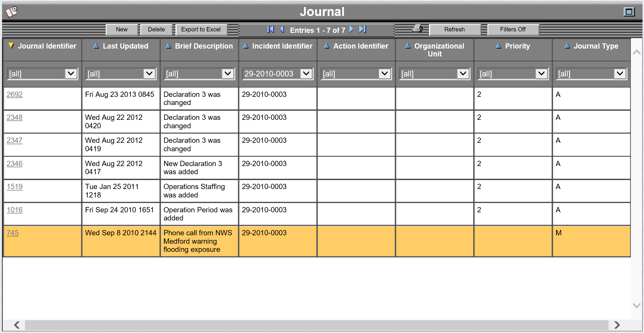Jump to last page of entries
The image size is (644, 333).
(x=362, y=29)
